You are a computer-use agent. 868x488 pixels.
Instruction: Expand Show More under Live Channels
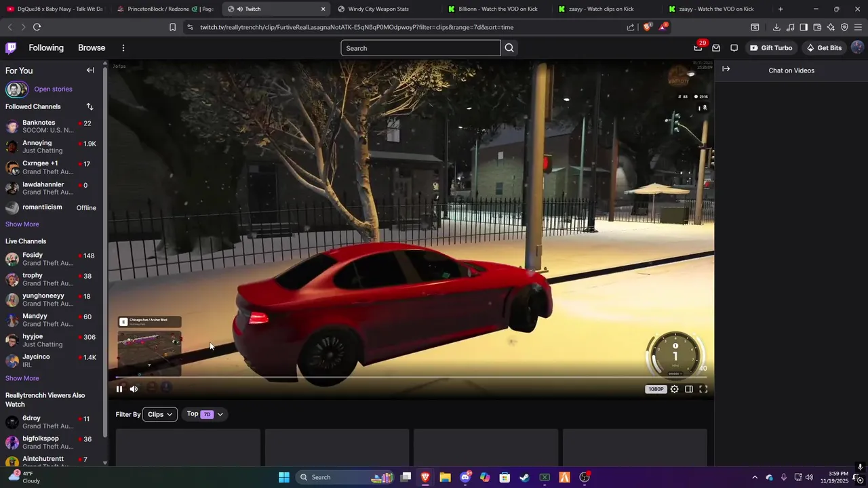click(x=22, y=378)
